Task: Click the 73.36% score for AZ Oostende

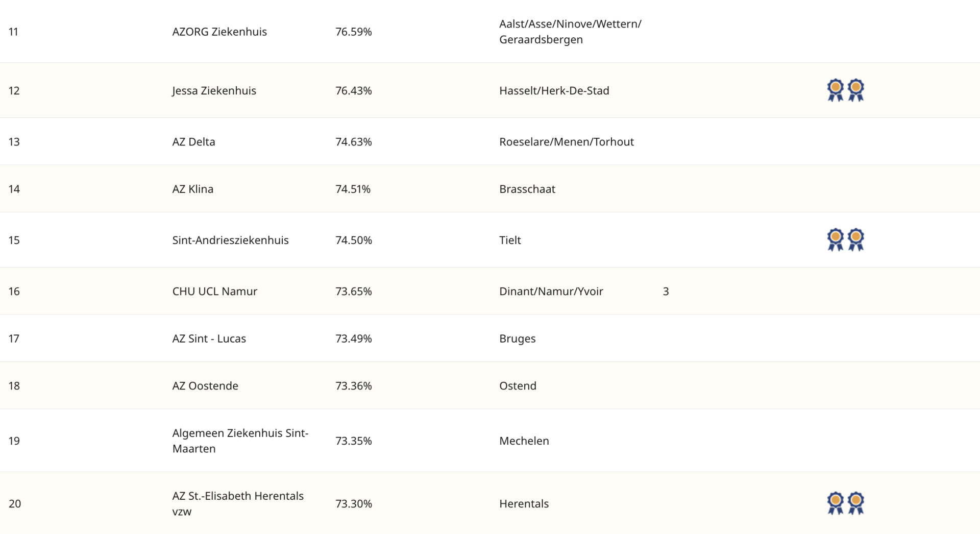Action: pos(353,386)
